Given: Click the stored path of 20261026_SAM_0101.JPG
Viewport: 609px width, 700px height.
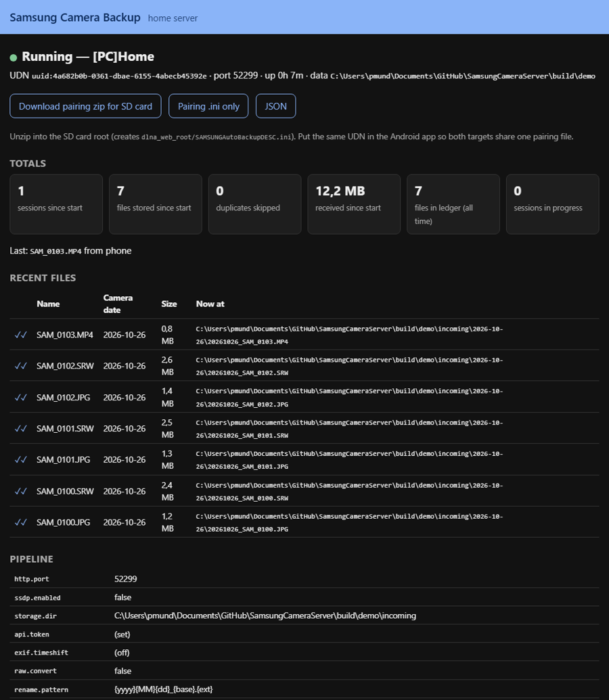Looking at the screenshot, I should point(349,460).
